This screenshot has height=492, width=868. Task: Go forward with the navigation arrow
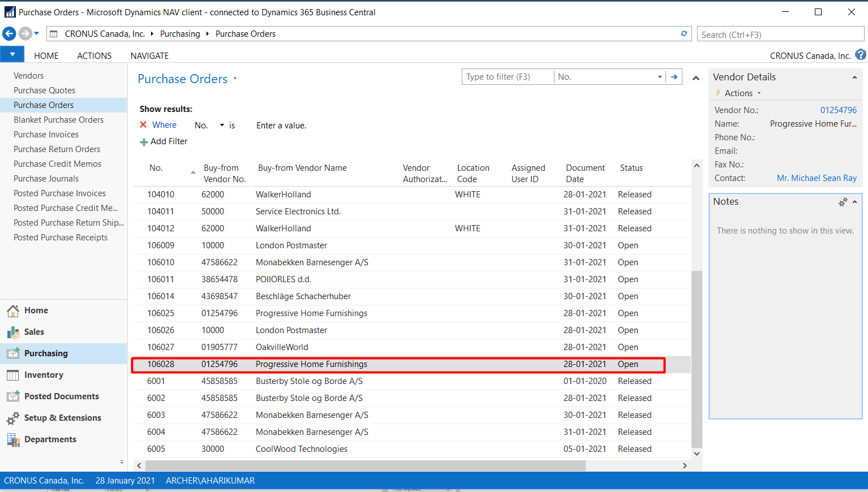[25, 34]
